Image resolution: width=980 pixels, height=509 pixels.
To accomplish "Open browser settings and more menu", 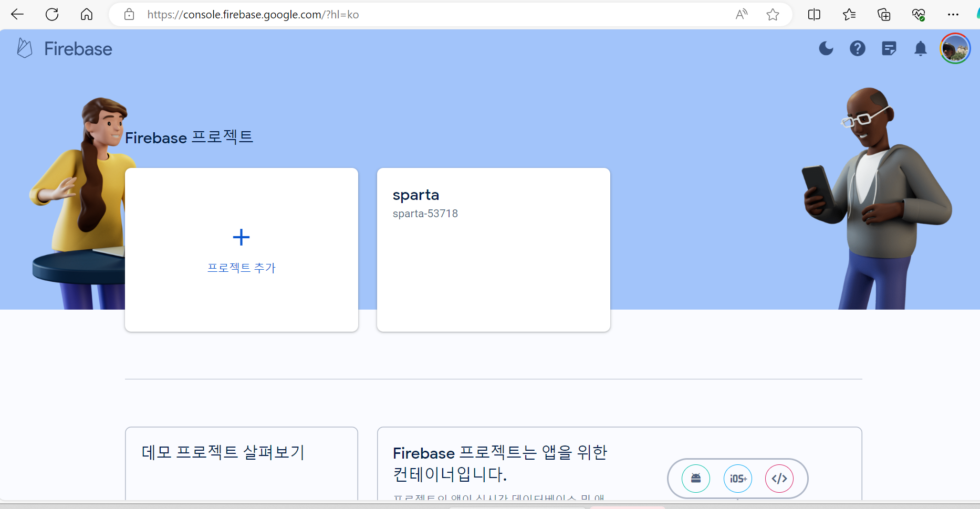I will coord(953,15).
